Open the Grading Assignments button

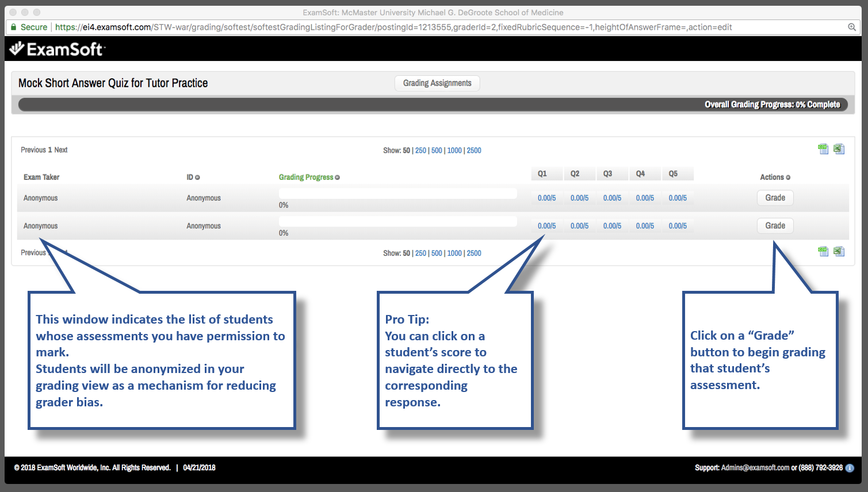437,83
